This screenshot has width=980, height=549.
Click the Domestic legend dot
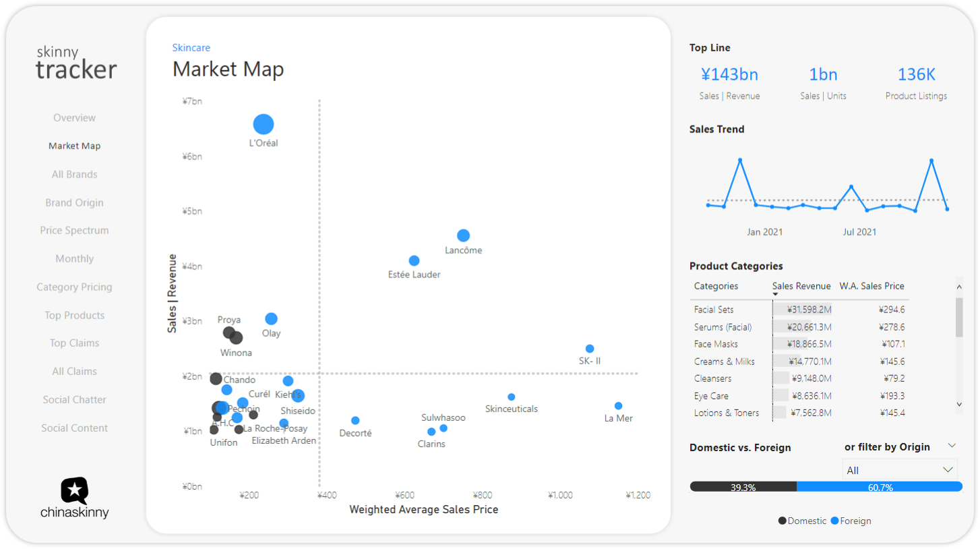coord(782,521)
